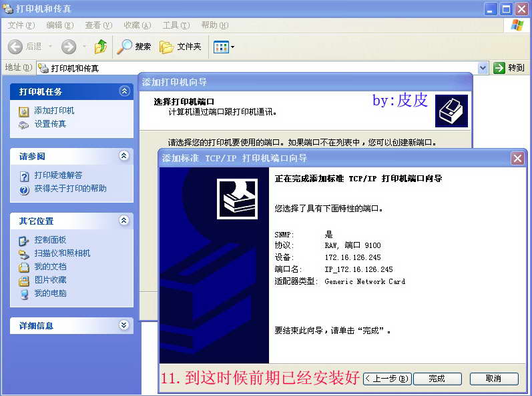Image resolution: width=532 pixels, height=396 pixels.
Task: Click the 控制面板 icon
Action: pyautogui.click(x=24, y=241)
